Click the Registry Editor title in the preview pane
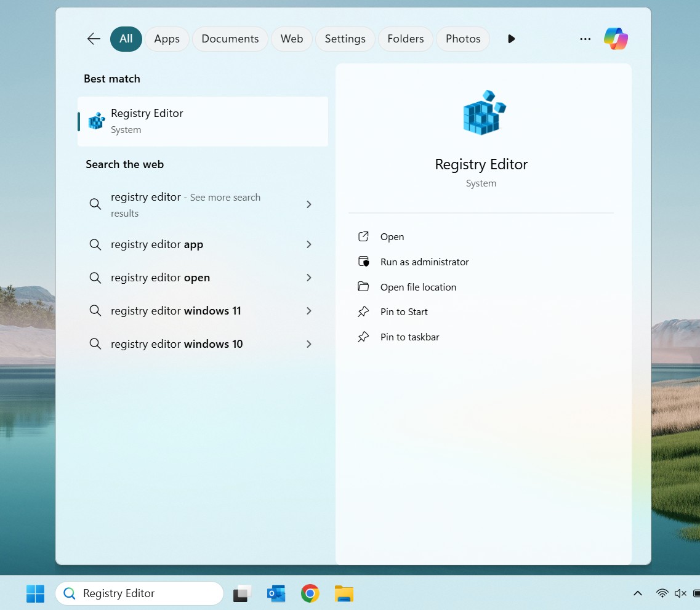Image resolution: width=700 pixels, height=610 pixels. [x=481, y=164]
